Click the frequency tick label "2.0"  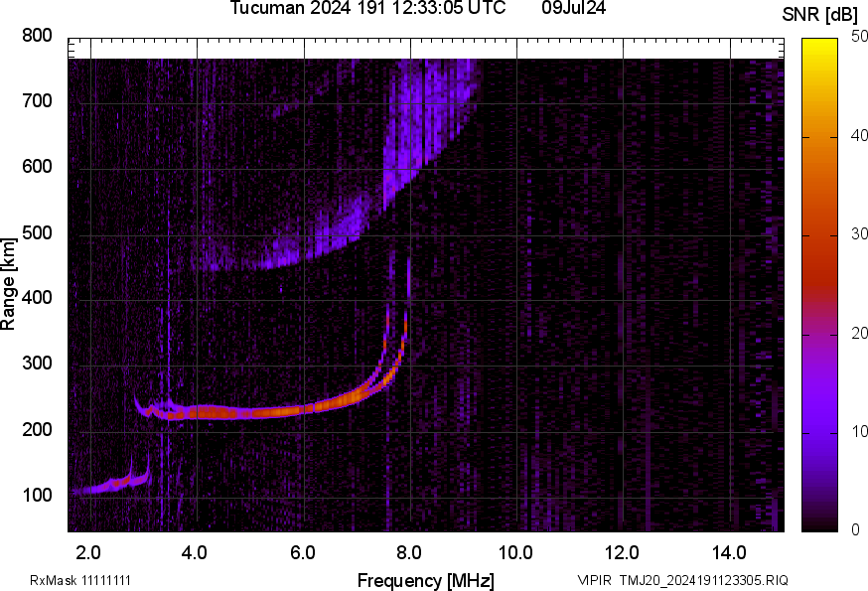88,552
